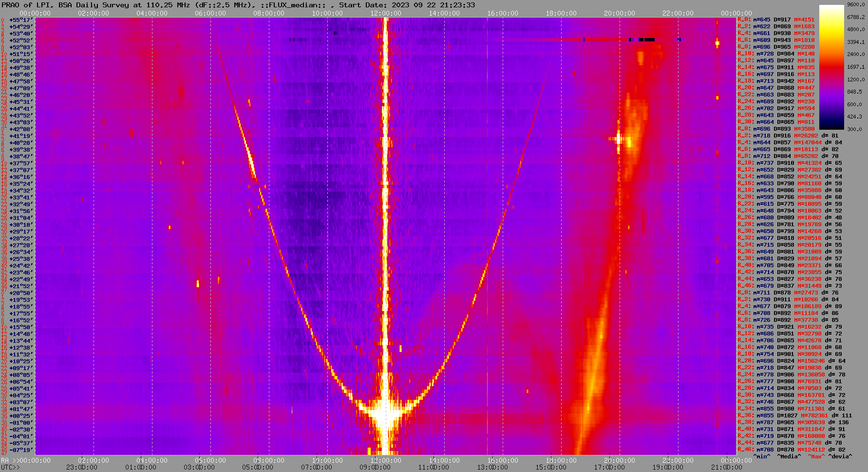Click the "^min^" column legend
The image size is (868, 472).
[762, 456]
